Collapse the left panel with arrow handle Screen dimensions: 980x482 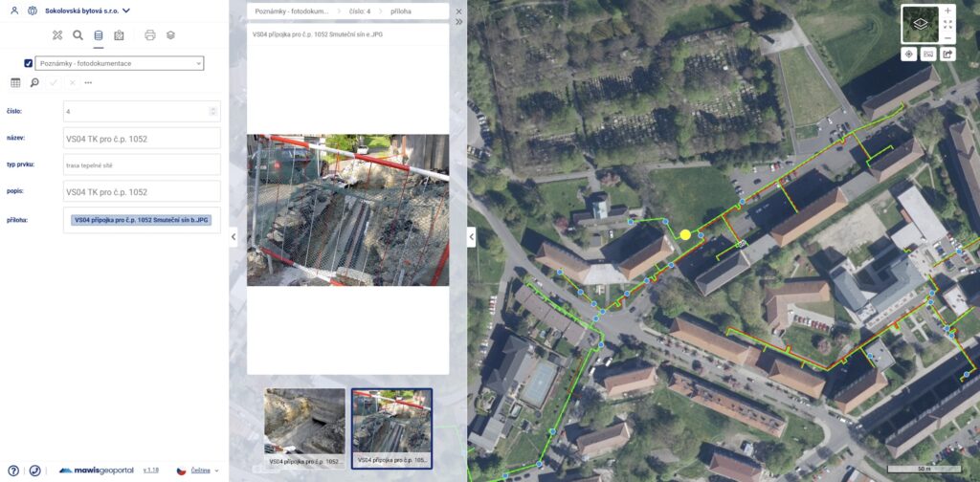coord(234,238)
